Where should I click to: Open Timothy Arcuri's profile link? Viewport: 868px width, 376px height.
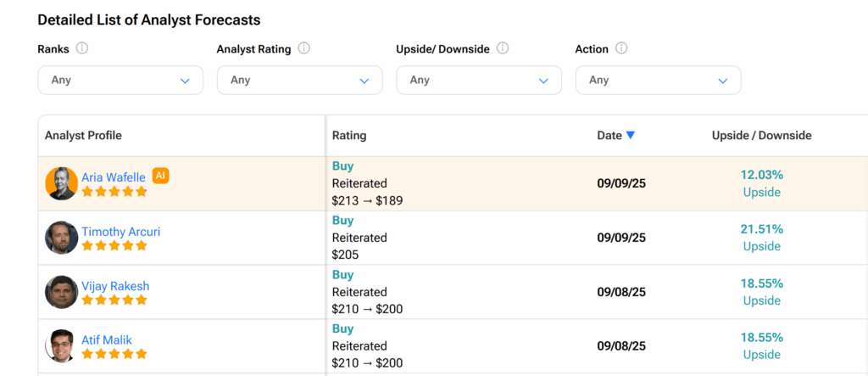point(120,232)
